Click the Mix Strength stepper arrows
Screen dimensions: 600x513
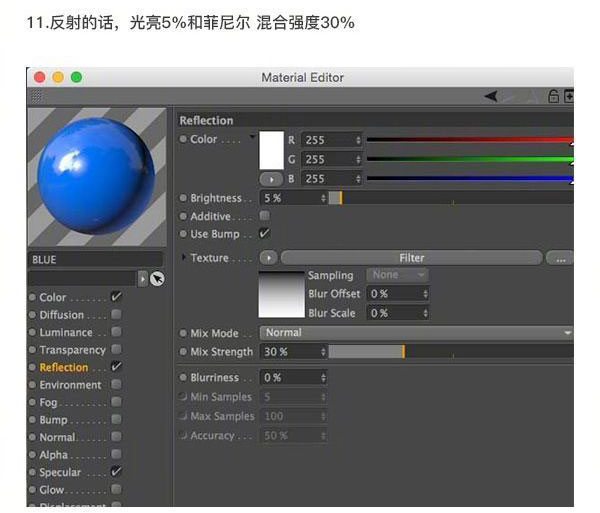(x=323, y=352)
